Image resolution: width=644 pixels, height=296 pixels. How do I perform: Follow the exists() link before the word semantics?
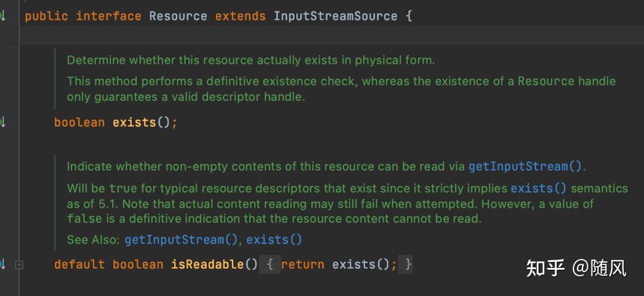click(538, 189)
